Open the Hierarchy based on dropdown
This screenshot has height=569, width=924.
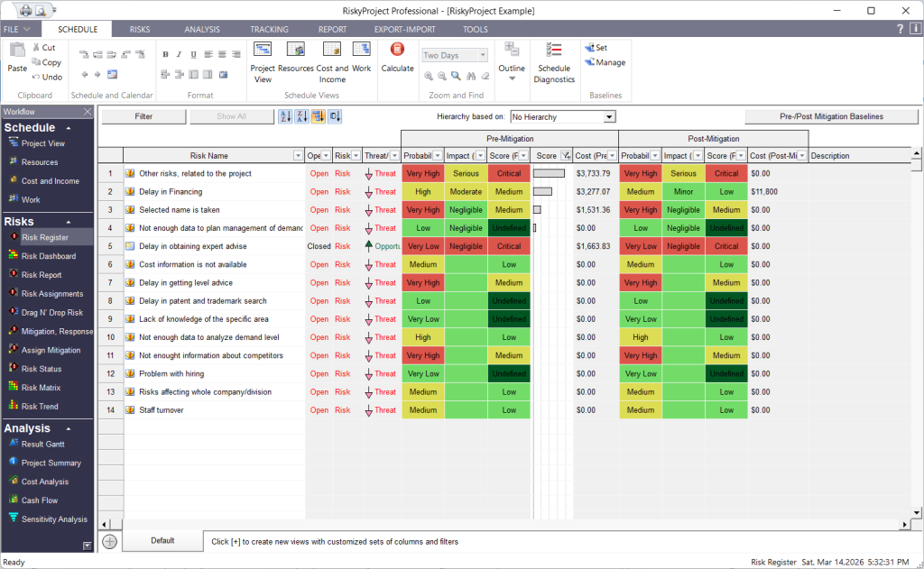[609, 117]
